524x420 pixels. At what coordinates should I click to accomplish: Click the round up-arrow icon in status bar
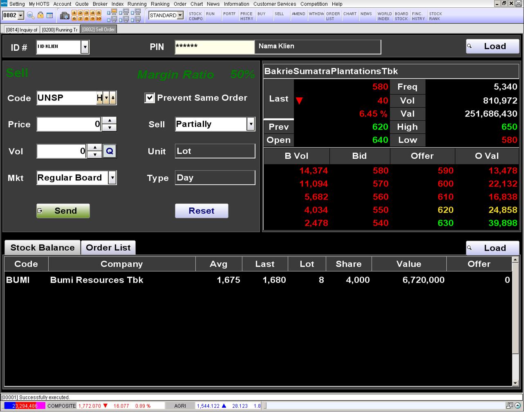click(x=518, y=406)
